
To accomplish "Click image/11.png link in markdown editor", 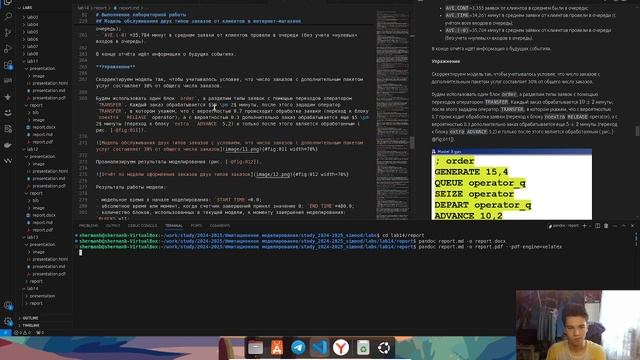I will 242,149.
